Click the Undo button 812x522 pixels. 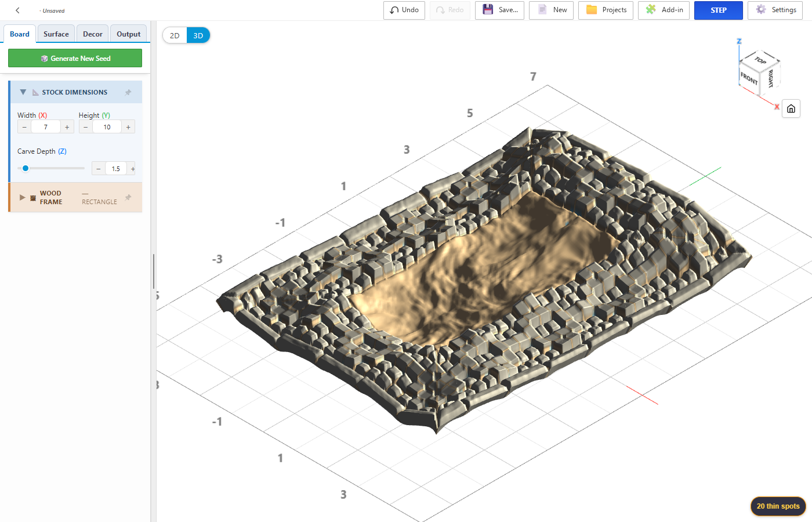click(x=404, y=10)
